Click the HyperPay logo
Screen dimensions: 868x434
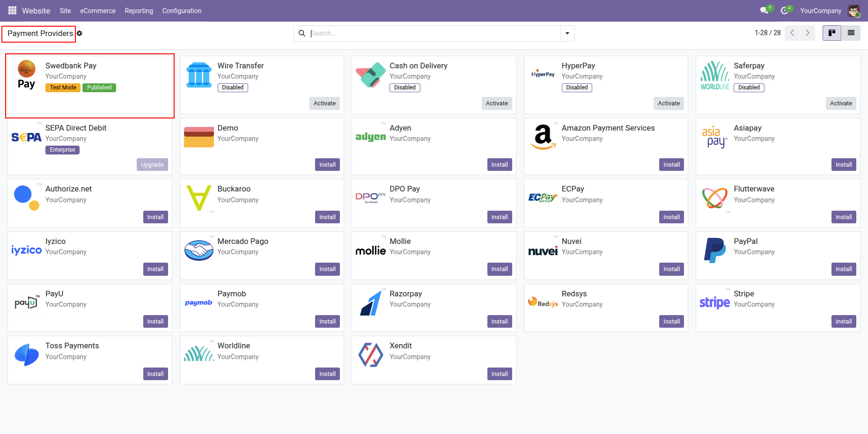coord(543,74)
